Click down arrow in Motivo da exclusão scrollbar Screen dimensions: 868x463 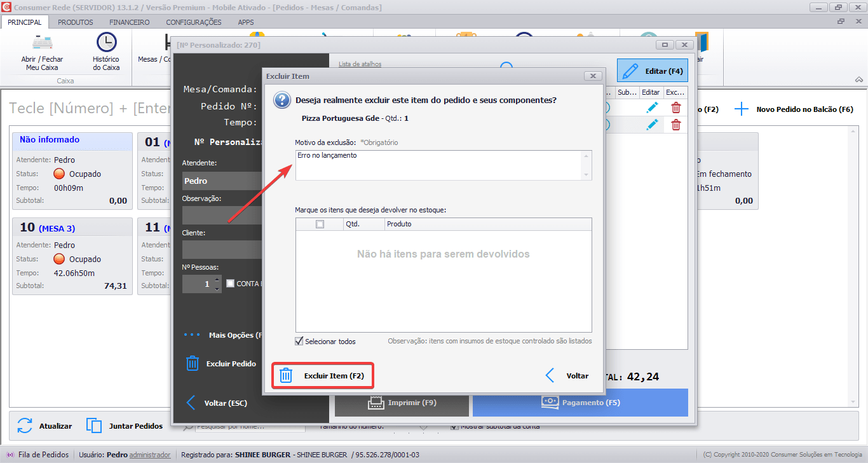[587, 175]
